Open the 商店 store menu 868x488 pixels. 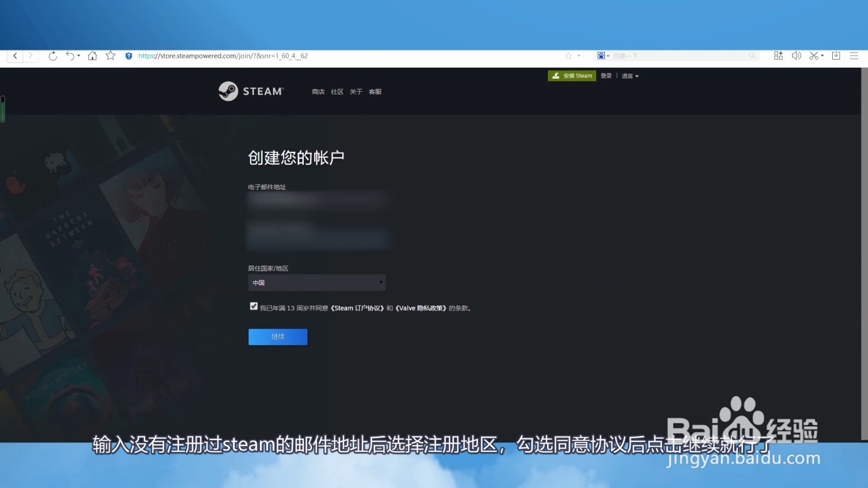(x=318, y=92)
